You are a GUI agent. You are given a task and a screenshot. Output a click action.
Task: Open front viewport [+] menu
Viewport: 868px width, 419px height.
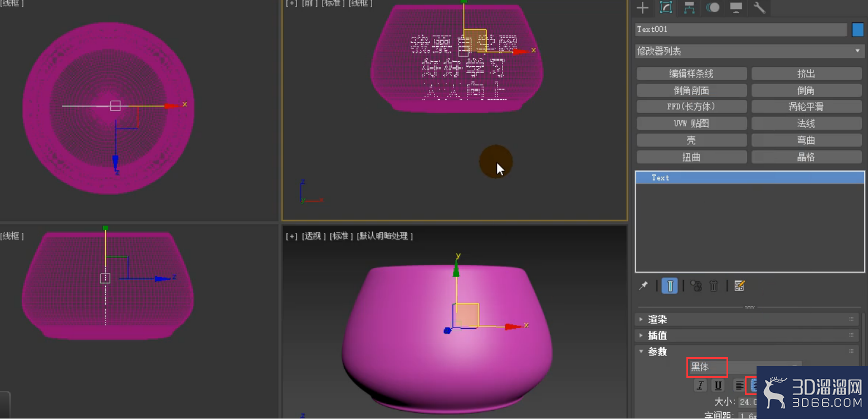[x=291, y=3]
